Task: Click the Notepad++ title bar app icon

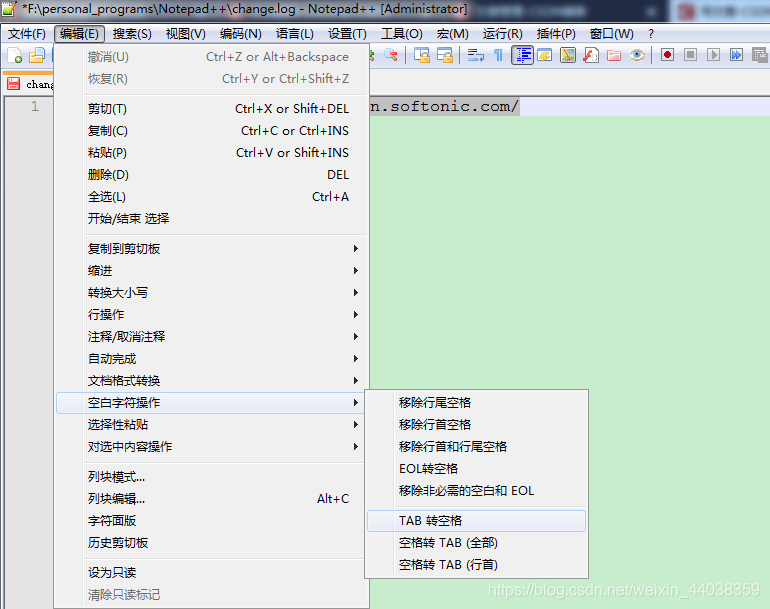Action: (9, 9)
